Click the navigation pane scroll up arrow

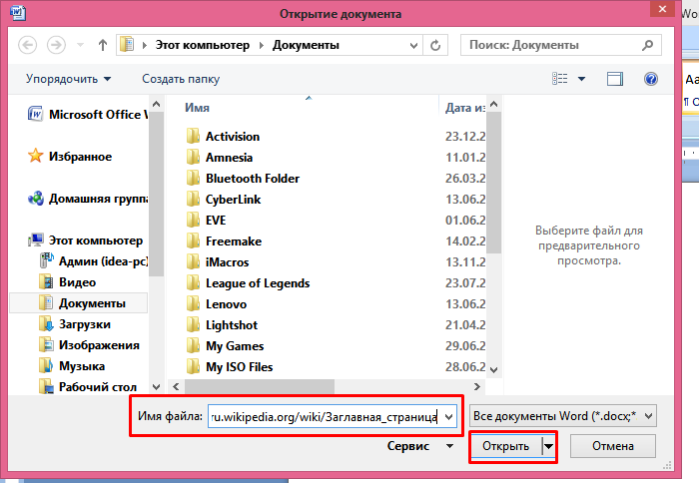(x=156, y=104)
